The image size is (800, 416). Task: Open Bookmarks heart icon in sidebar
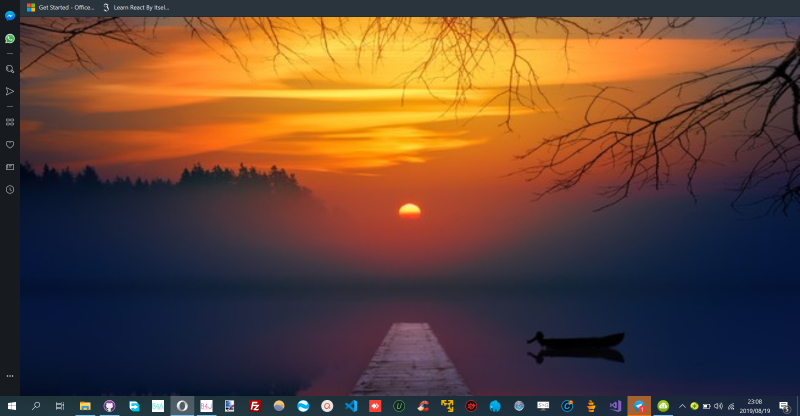click(10, 144)
